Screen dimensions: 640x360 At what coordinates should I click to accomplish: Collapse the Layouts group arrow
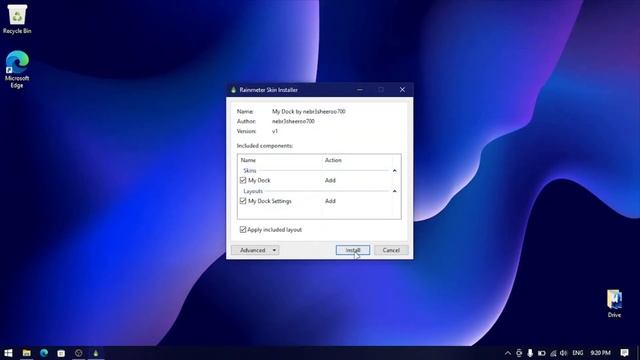[x=395, y=191]
